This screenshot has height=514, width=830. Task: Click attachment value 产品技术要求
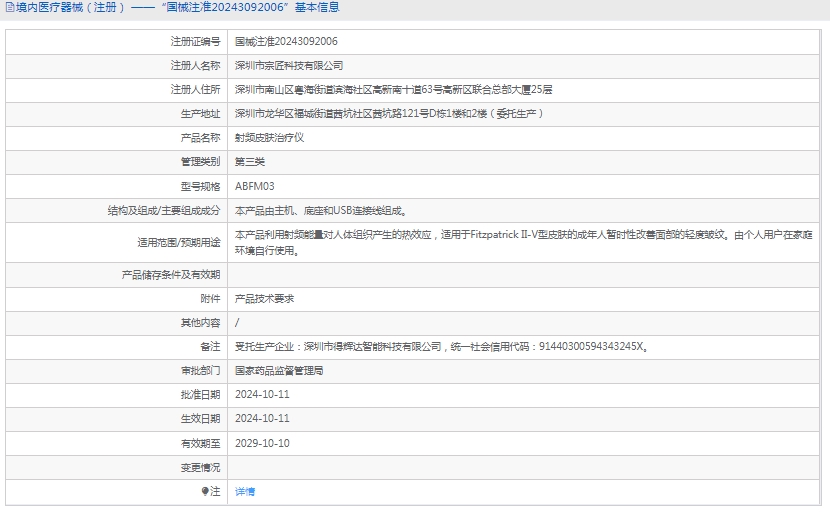pos(264,298)
